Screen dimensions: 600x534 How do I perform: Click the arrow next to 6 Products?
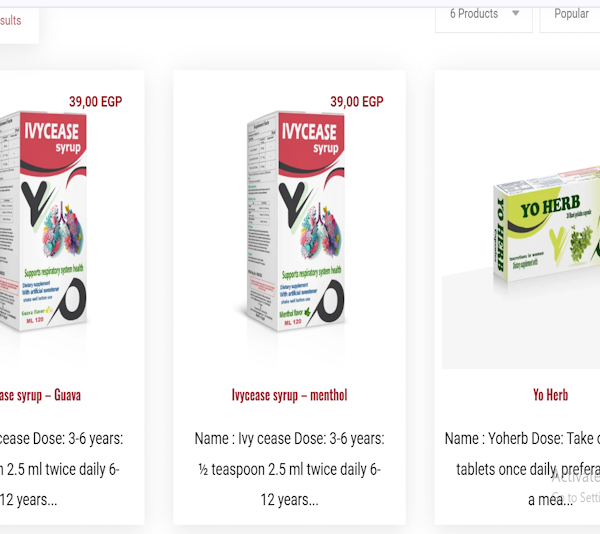515,13
